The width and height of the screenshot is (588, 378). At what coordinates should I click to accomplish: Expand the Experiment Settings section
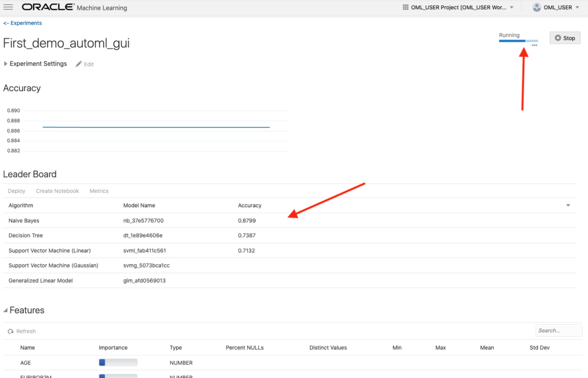[5, 64]
